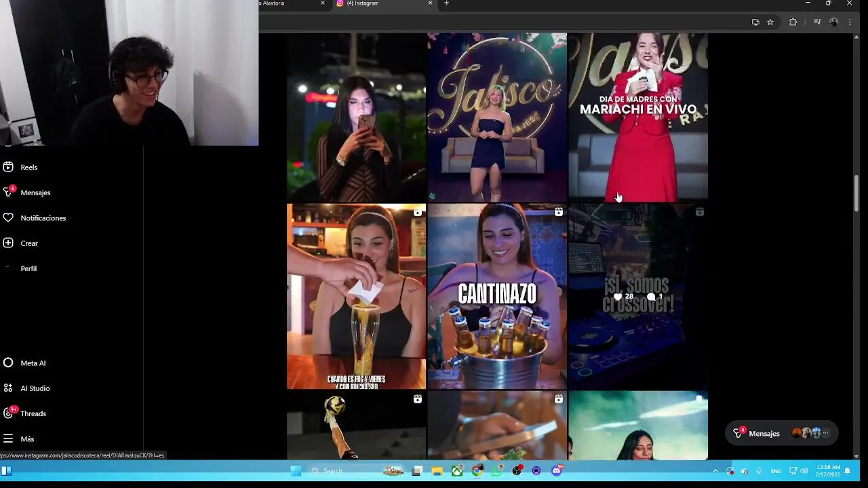This screenshot has height=488, width=868.
Task: Bookmark this page with the star icon
Action: 770,22
